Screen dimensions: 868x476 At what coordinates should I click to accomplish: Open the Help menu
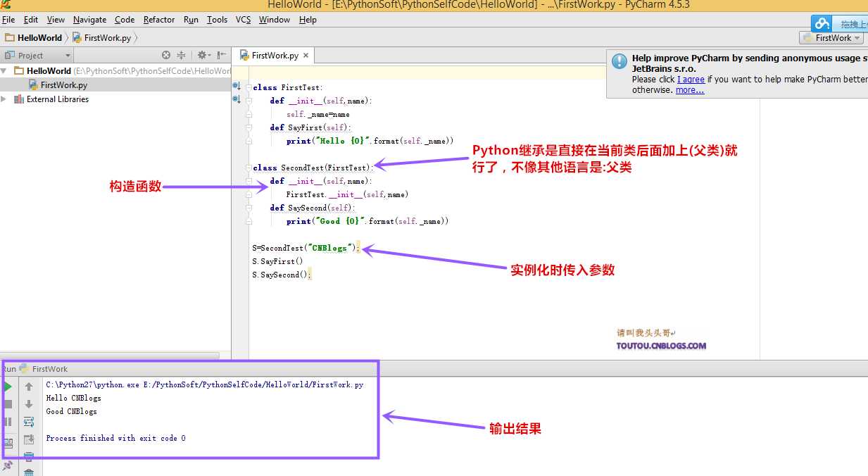[x=308, y=20]
